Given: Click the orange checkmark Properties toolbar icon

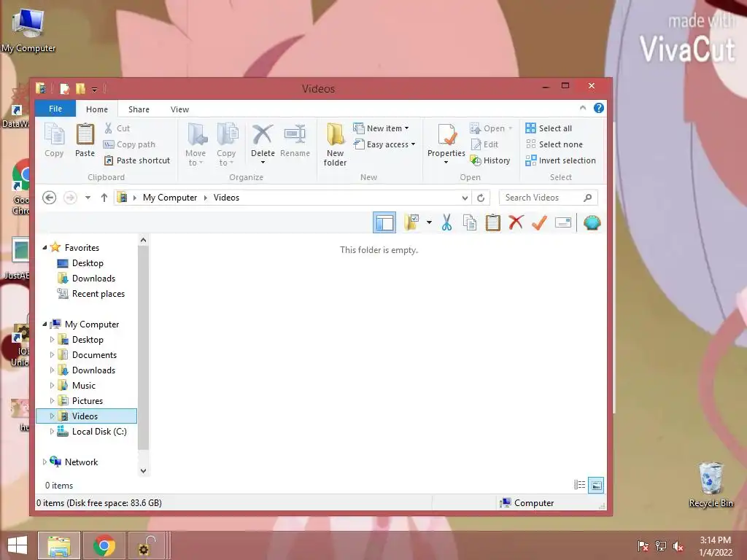Looking at the screenshot, I should (x=539, y=222).
